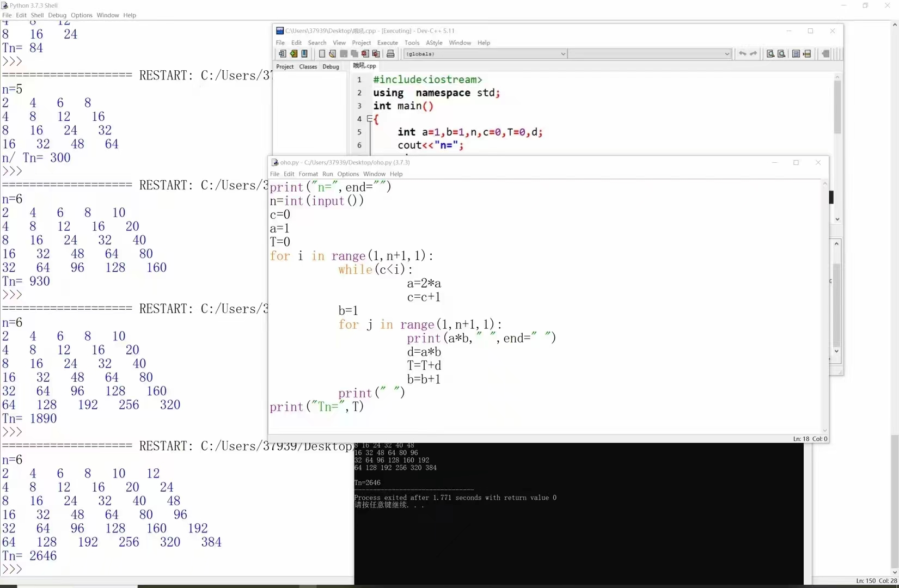This screenshot has height=588, width=899.
Task: Click the Dev-C++ title bar icon
Action: tap(280, 31)
